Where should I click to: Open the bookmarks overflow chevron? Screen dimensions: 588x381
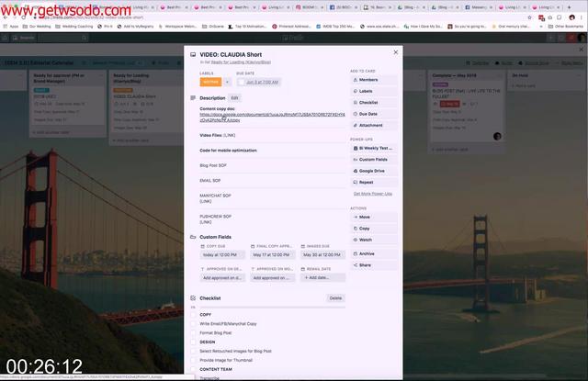(541, 27)
